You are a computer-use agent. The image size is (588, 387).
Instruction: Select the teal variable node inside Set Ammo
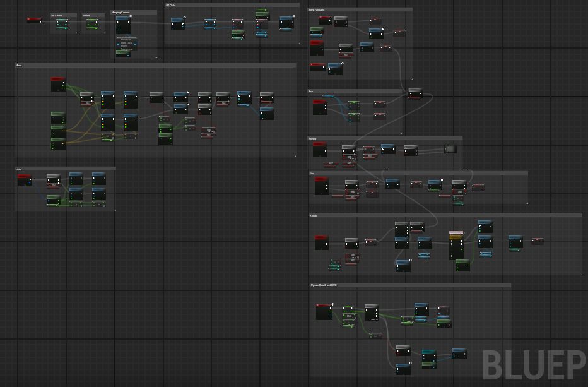[62, 24]
